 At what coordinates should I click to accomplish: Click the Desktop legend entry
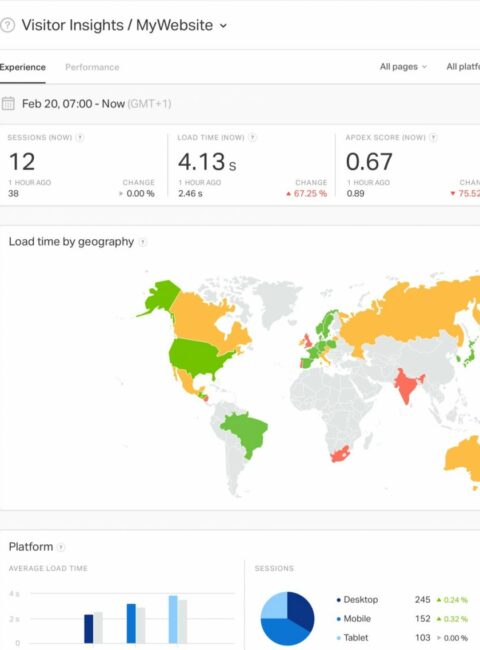pos(357,599)
